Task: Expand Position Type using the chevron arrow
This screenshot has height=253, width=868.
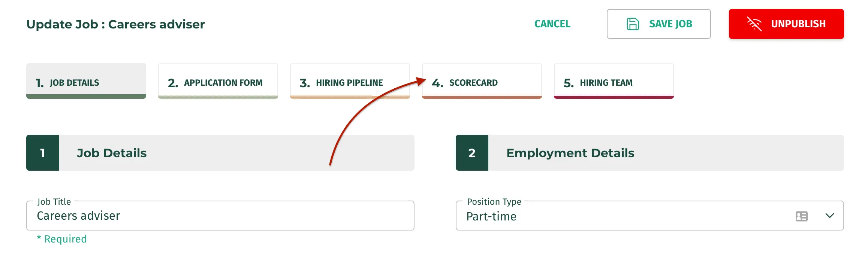Action: tap(829, 216)
